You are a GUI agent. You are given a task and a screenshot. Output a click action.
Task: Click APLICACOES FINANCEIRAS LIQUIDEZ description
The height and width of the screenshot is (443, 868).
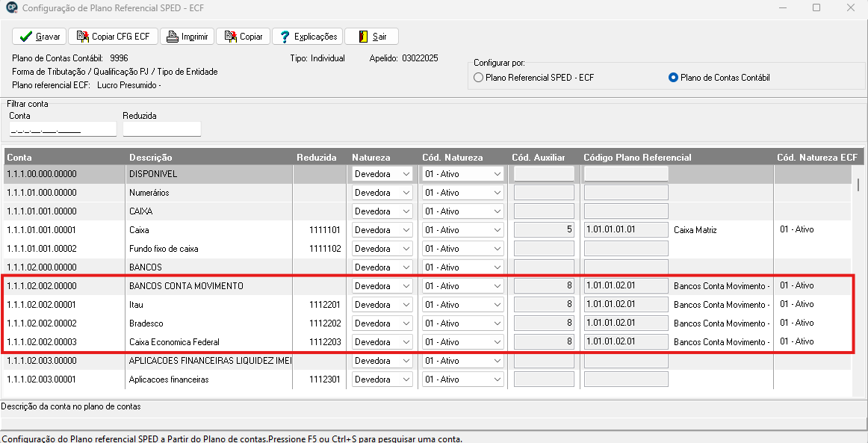(210, 361)
